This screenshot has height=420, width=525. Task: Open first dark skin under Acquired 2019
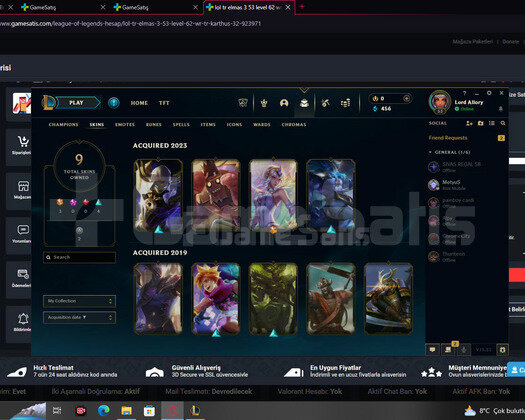[158, 299]
